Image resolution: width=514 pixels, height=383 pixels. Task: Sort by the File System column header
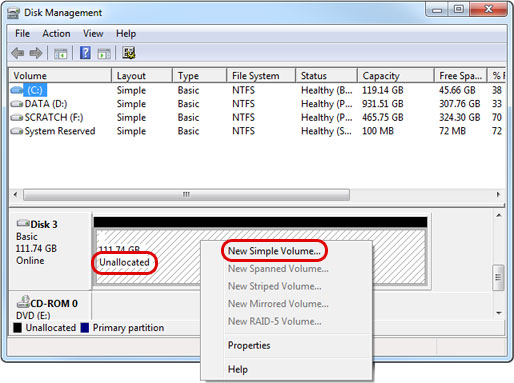[261, 76]
